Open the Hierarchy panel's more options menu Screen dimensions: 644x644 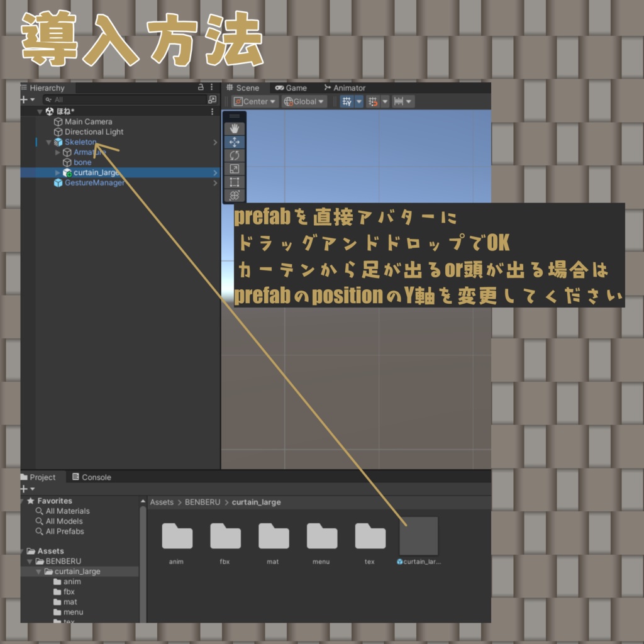tap(211, 87)
